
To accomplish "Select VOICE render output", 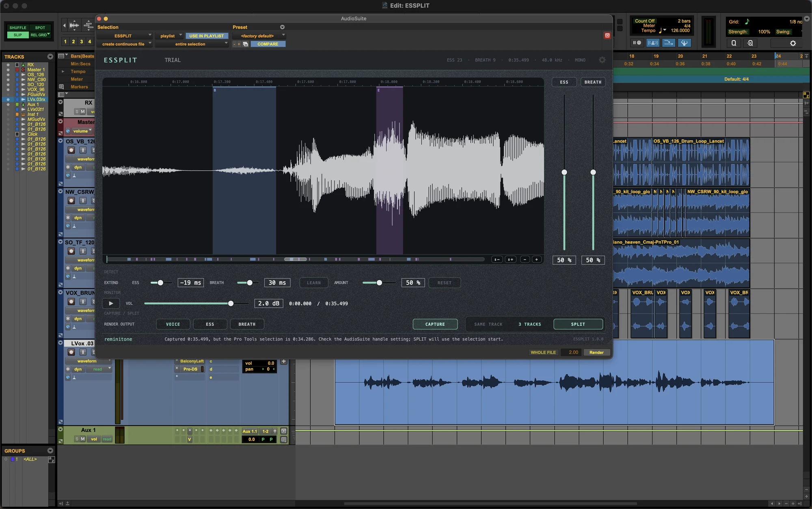I will pos(173,324).
